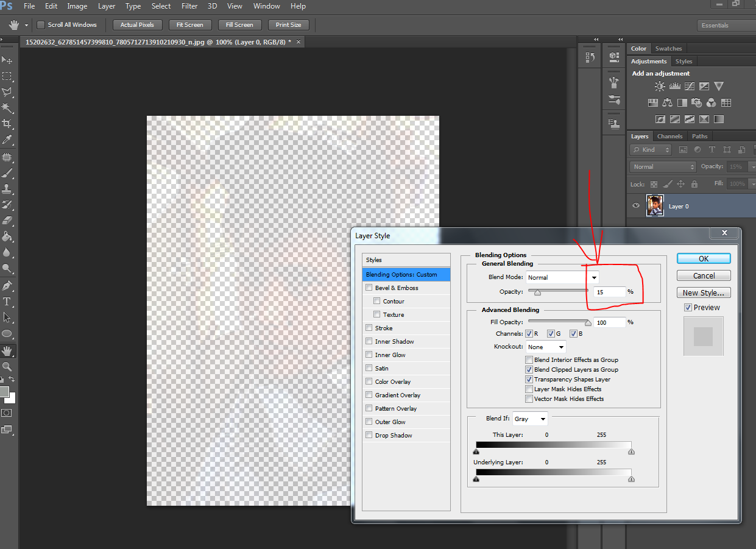
Task: Click the Fit Screen button
Action: 190,25
